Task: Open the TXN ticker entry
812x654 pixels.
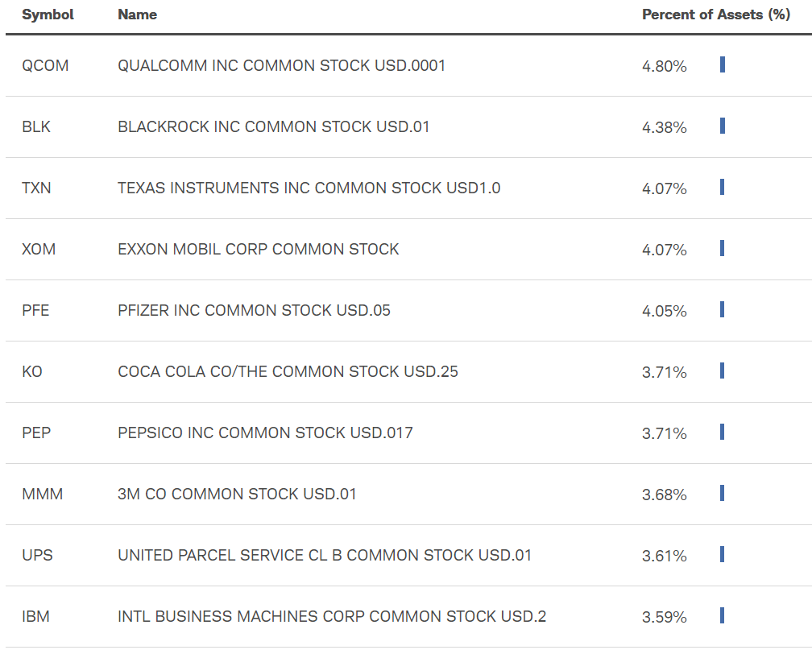Action: [36, 188]
